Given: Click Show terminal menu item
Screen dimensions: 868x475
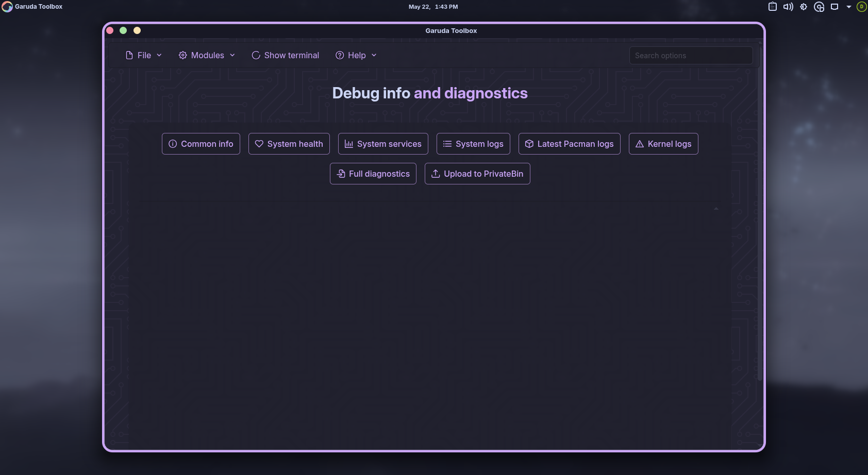Looking at the screenshot, I should pos(285,55).
